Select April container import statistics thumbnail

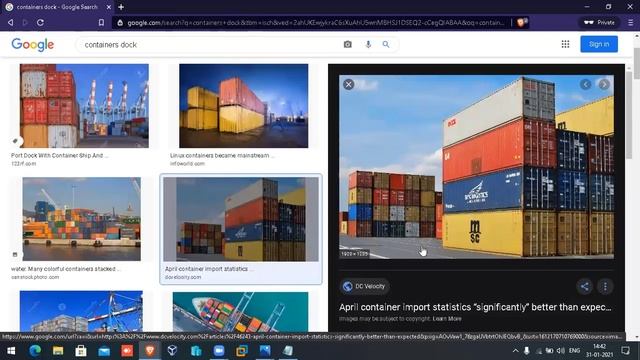point(241,219)
